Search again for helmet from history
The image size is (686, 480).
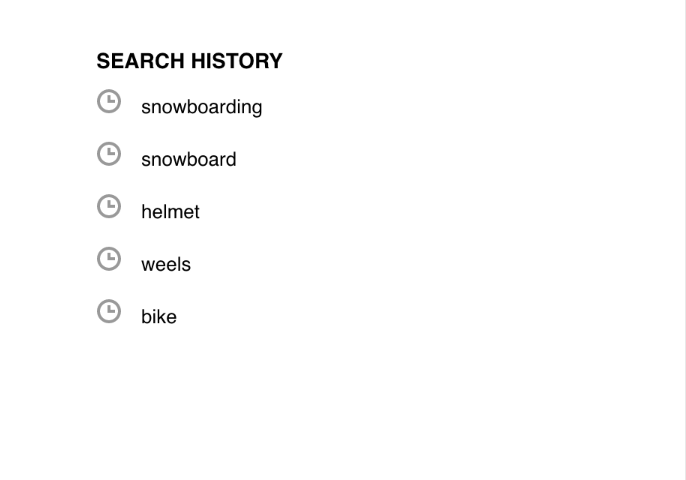[170, 212]
